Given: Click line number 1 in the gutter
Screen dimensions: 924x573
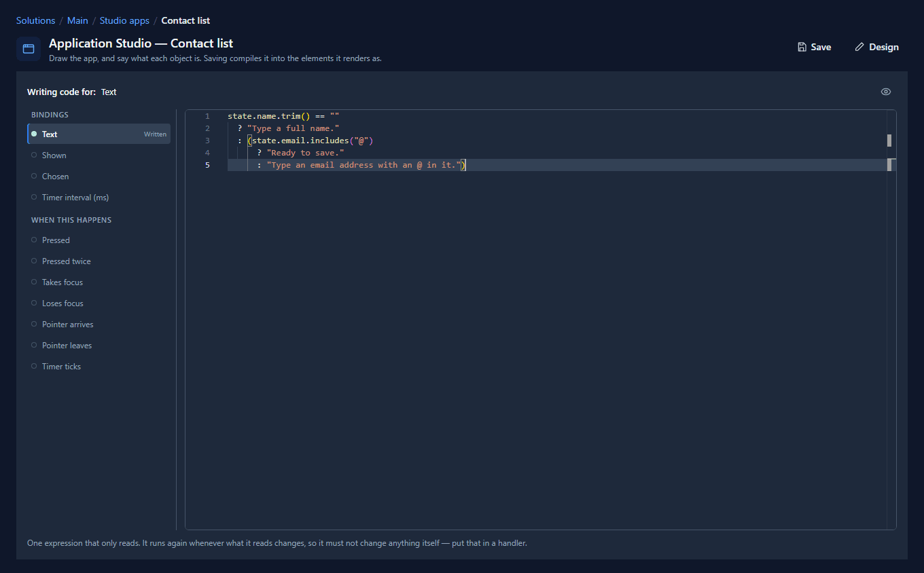Looking at the screenshot, I should (x=207, y=116).
